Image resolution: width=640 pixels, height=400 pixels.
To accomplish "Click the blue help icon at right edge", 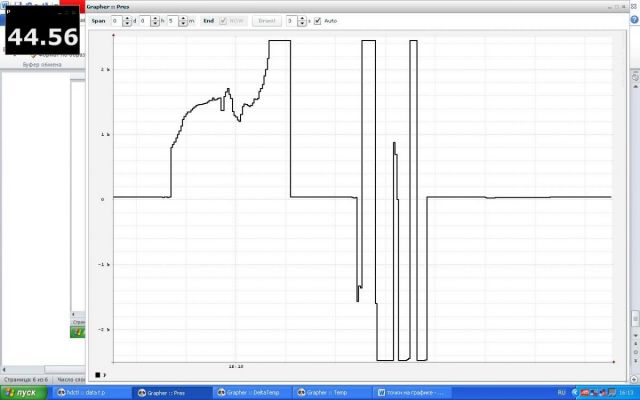I will click(x=634, y=76).
